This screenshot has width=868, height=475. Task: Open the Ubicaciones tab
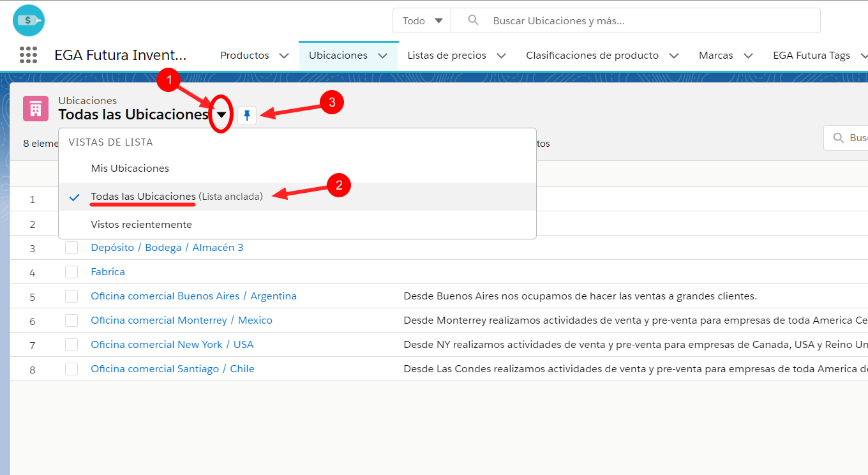click(x=338, y=56)
